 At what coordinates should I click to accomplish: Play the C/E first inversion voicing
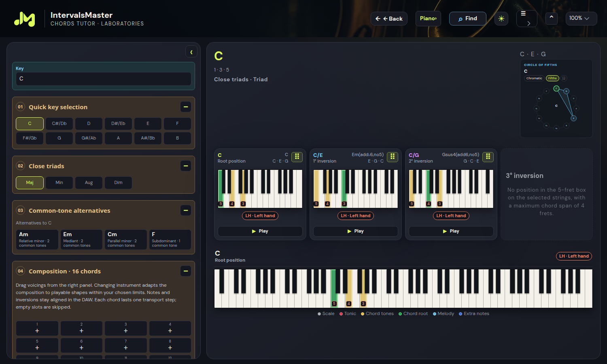pos(355,231)
